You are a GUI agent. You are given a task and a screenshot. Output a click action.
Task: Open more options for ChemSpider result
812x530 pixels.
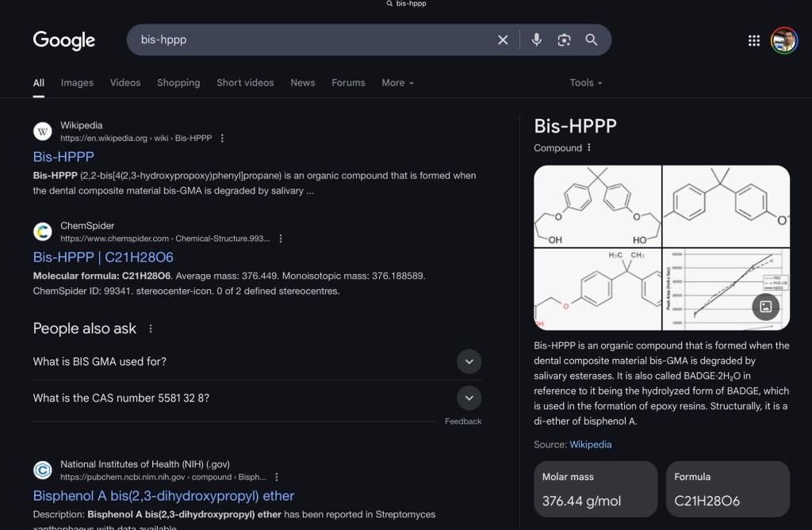(281, 238)
